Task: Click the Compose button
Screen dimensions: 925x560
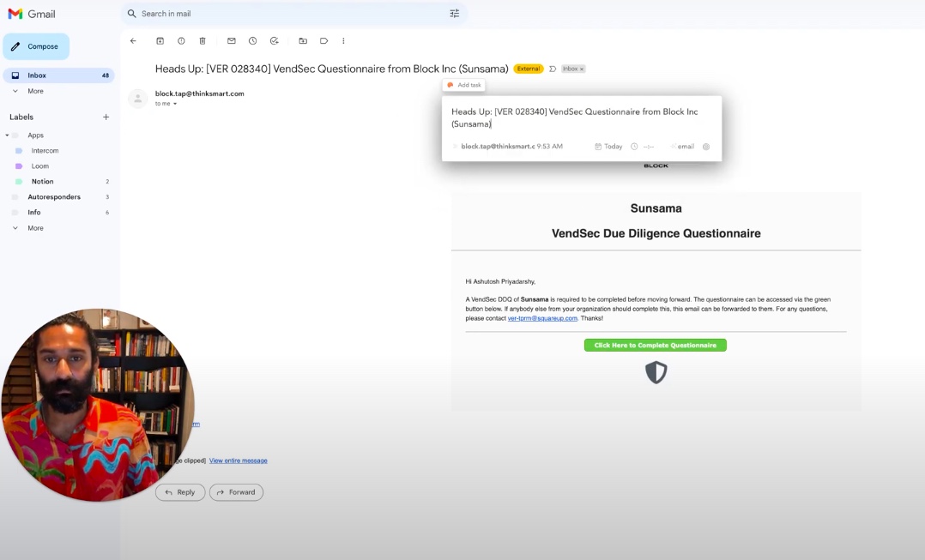Action: tap(36, 46)
